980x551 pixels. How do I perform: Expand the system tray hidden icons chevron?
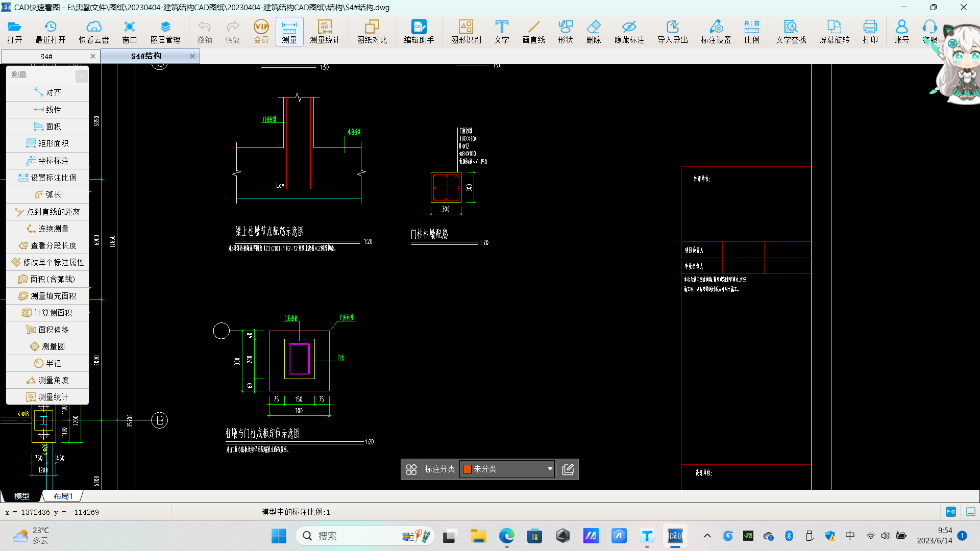(707, 536)
